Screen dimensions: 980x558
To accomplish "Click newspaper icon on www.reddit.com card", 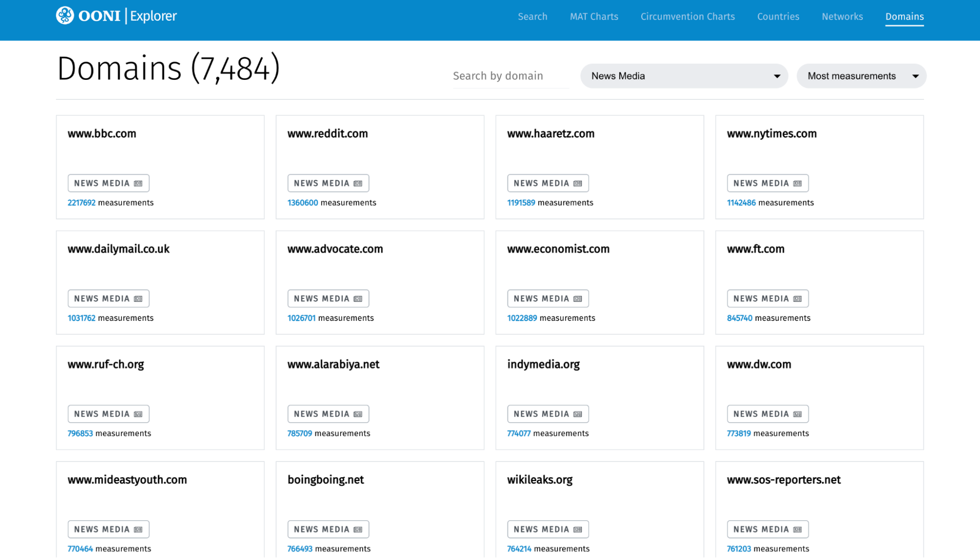I will [x=358, y=184].
